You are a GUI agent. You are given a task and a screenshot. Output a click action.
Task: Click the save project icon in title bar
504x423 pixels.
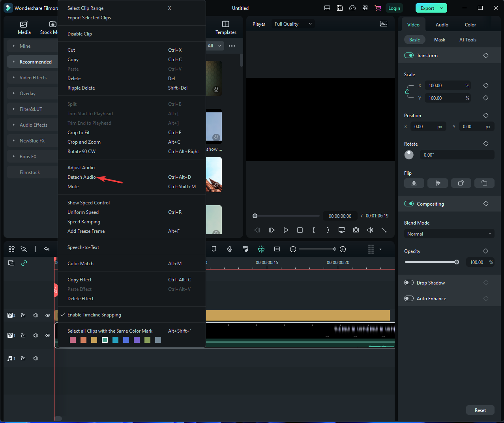[339, 8]
